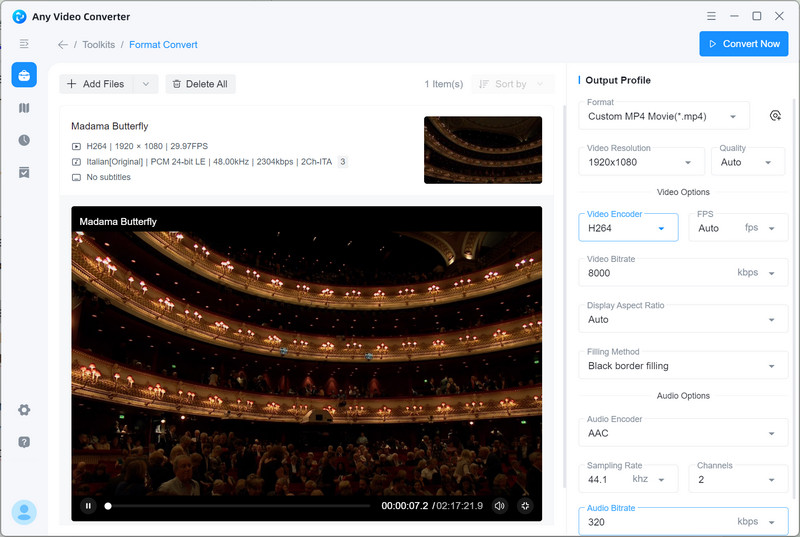800x537 pixels.
Task: Collapse the sidebar menu icon
Action: click(x=24, y=44)
